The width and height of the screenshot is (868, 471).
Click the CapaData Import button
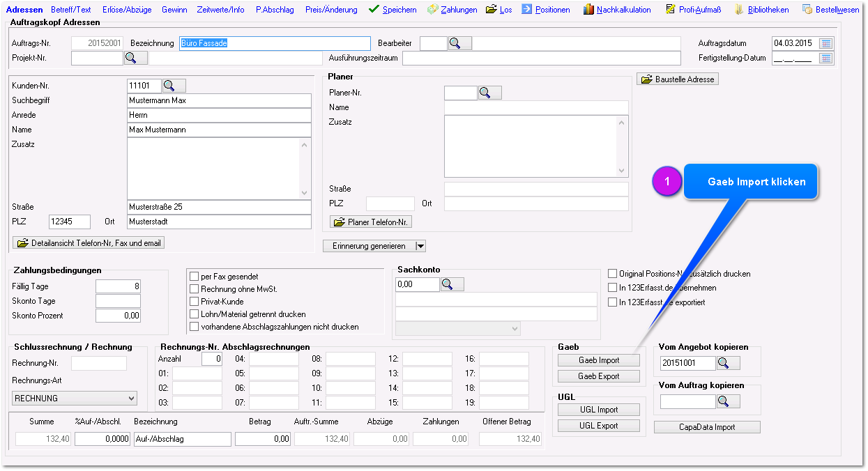click(707, 427)
